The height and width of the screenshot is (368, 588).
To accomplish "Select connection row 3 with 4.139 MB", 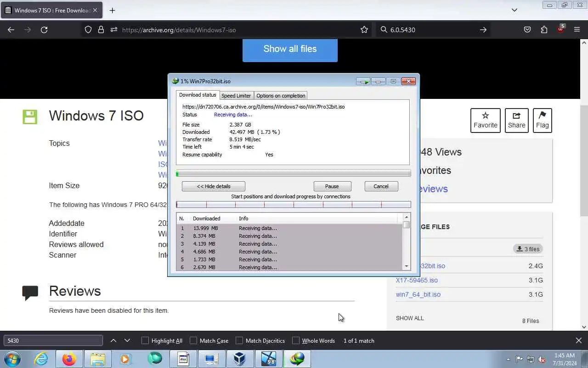I will click(289, 244).
